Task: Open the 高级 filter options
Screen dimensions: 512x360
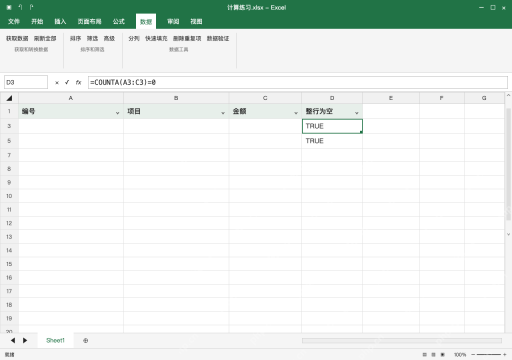Action: click(x=109, y=38)
